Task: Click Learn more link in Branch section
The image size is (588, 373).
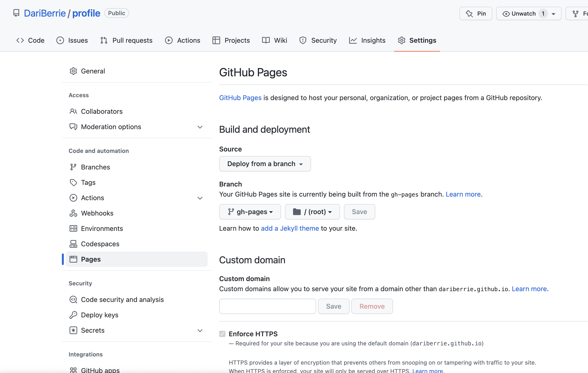Action: 463,194
